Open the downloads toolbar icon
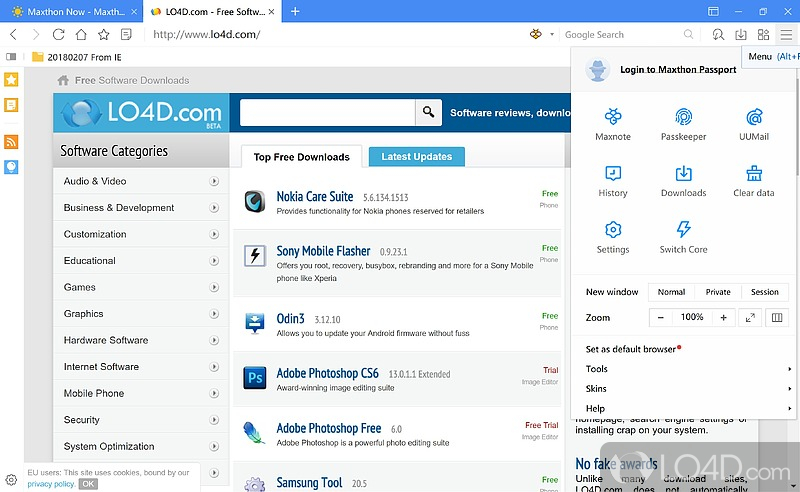This screenshot has width=800, height=492. pyautogui.click(x=740, y=34)
